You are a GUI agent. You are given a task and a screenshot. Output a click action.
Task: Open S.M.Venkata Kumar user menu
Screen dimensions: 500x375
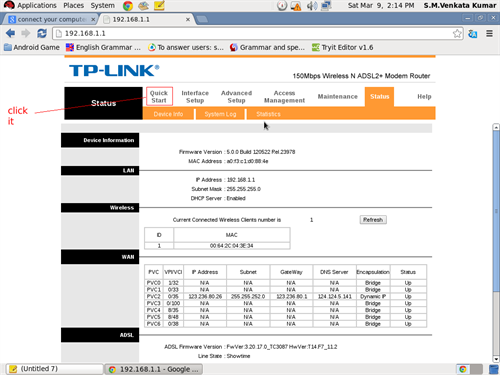click(x=460, y=5)
